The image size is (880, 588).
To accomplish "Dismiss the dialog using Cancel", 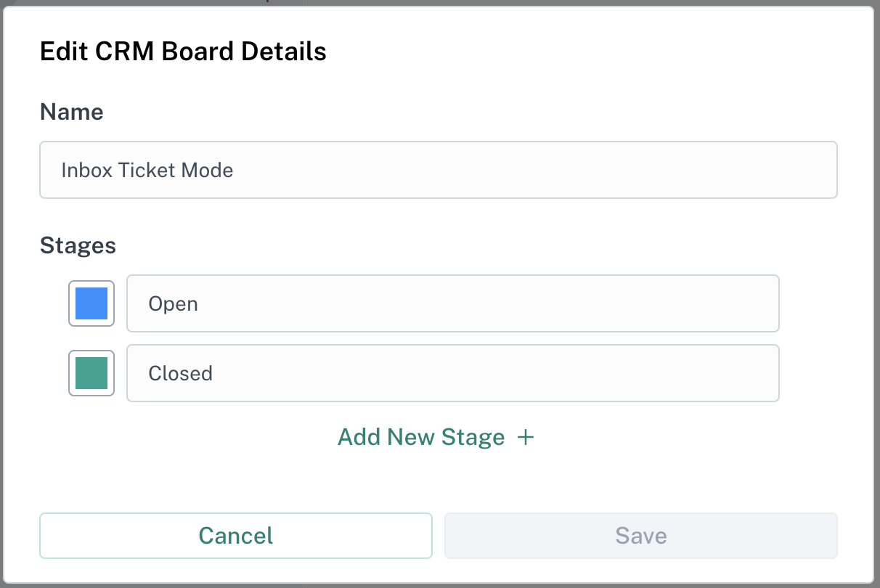I will click(x=236, y=536).
